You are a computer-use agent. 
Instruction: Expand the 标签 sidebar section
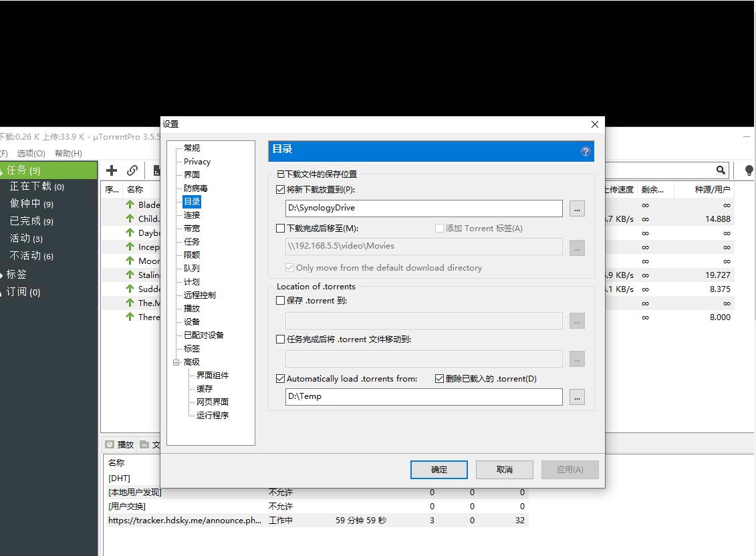tap(3, 275)
